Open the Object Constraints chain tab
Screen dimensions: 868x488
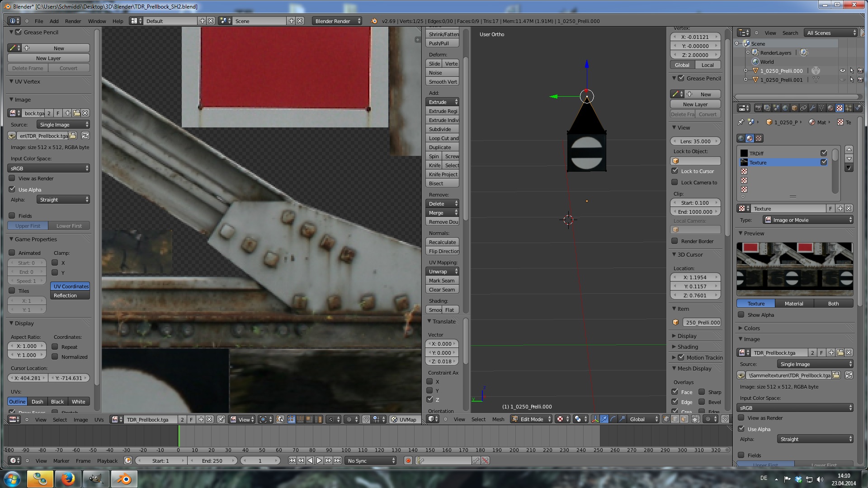coord(803,108)
